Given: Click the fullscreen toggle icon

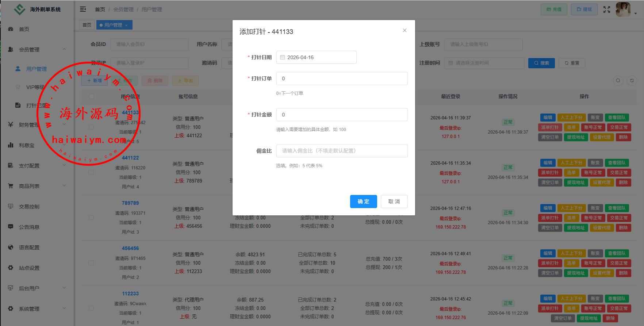Looking at the screenshot, I should (606, 9).
